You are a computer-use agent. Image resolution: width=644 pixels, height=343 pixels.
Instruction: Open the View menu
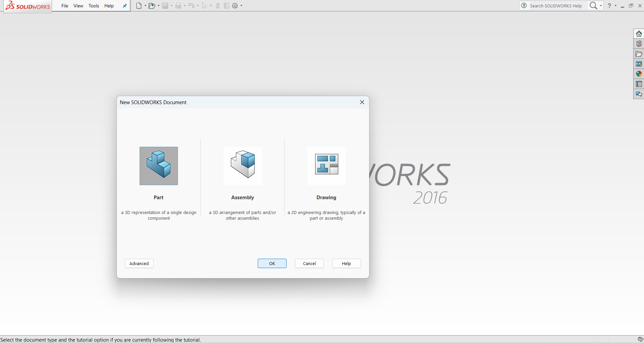[78, 6]
